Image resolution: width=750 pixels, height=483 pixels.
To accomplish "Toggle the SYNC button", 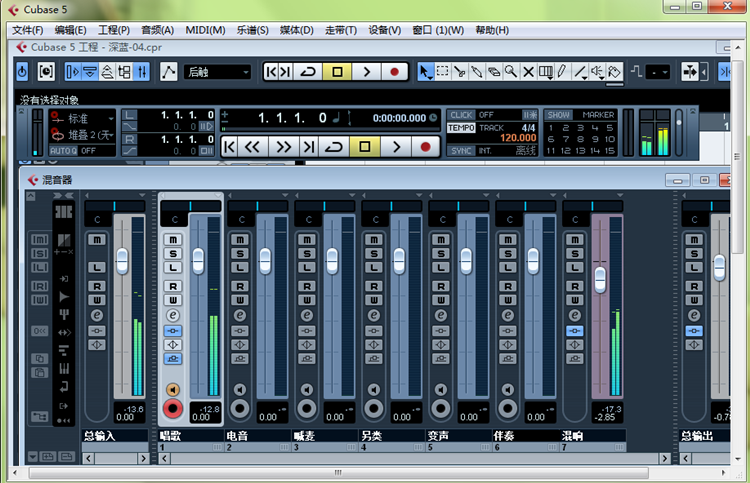I will (461, 151).
